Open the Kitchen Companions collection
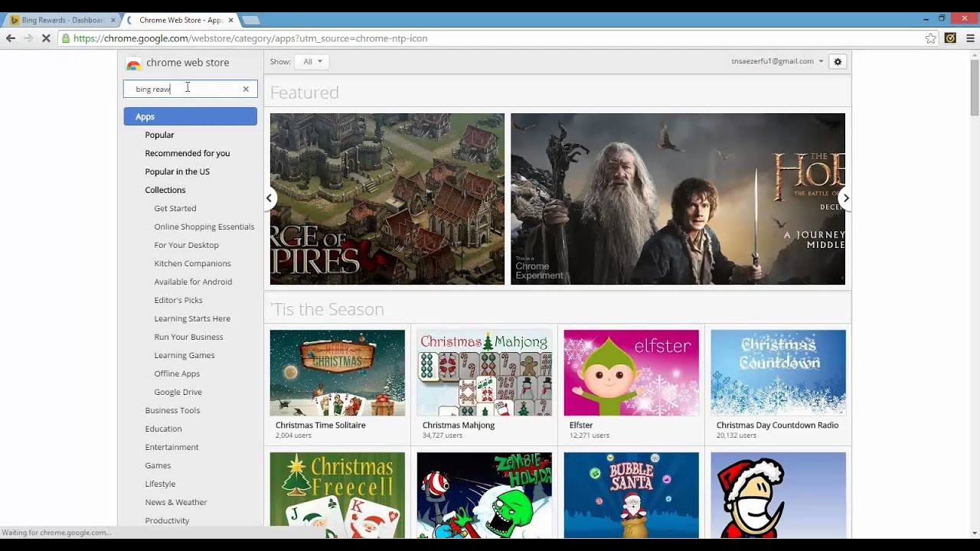980x551 pixels. click(x=192, y=263)
